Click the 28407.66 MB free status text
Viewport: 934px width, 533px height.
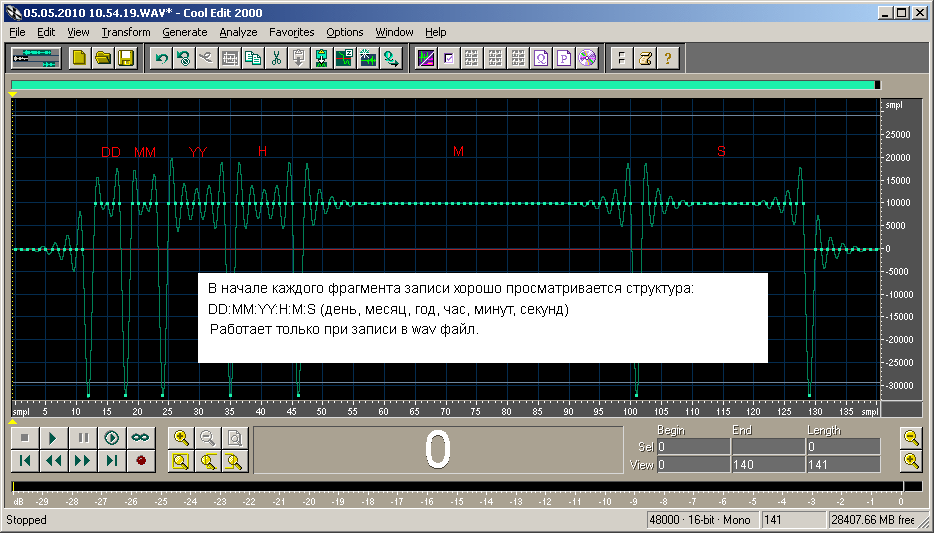(x=873, y=520)
